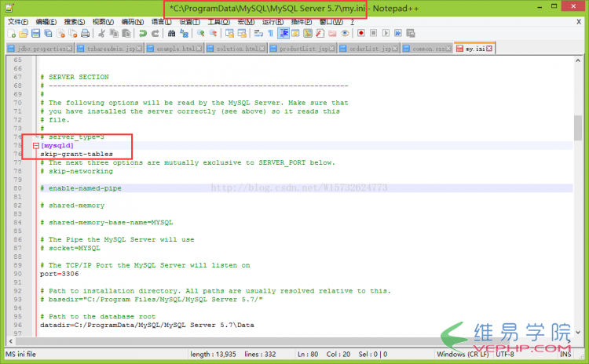
Task: Toggle file monitoring eye icon
Action: (x=345, y=34)
